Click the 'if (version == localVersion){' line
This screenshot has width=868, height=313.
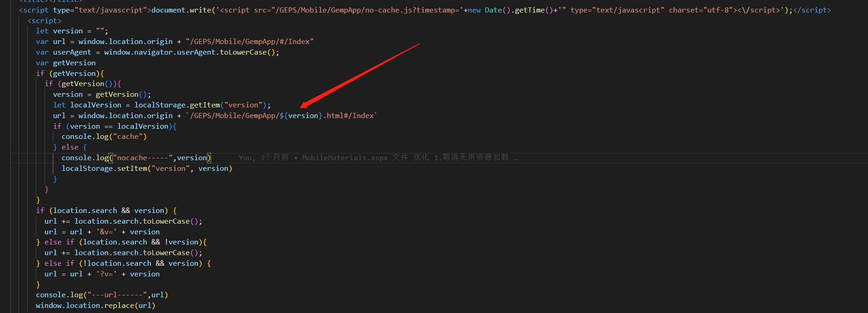coord(115,126)
